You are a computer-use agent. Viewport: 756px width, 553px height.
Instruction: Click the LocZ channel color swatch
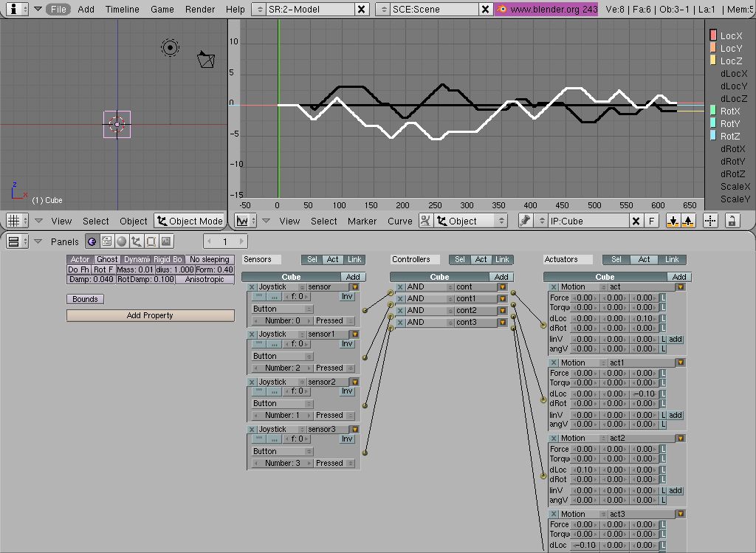713,61
